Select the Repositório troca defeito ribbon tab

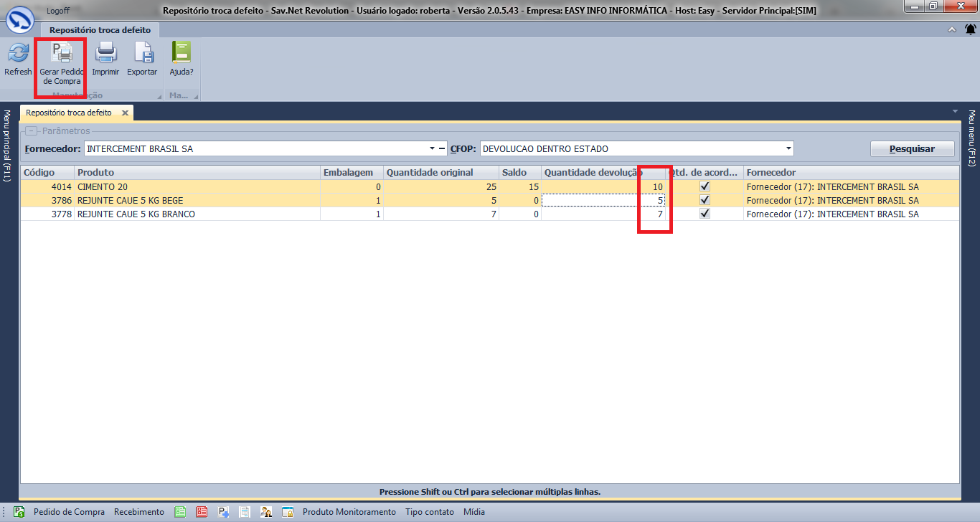[x=100, y=30]
